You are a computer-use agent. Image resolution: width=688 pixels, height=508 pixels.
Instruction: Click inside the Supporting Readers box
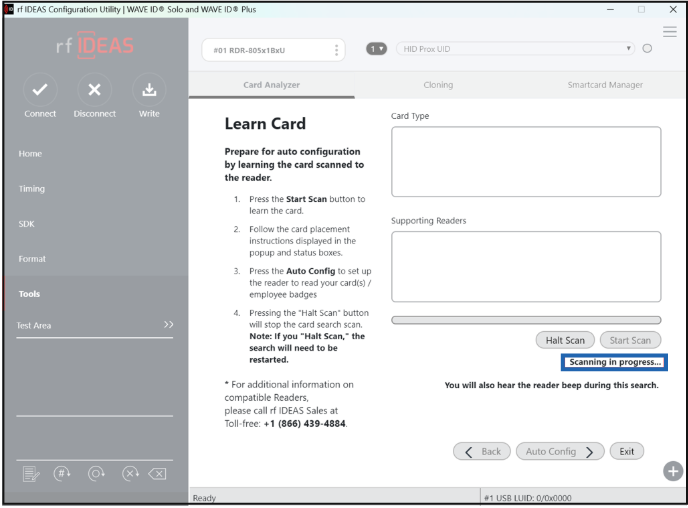[526, 267]
